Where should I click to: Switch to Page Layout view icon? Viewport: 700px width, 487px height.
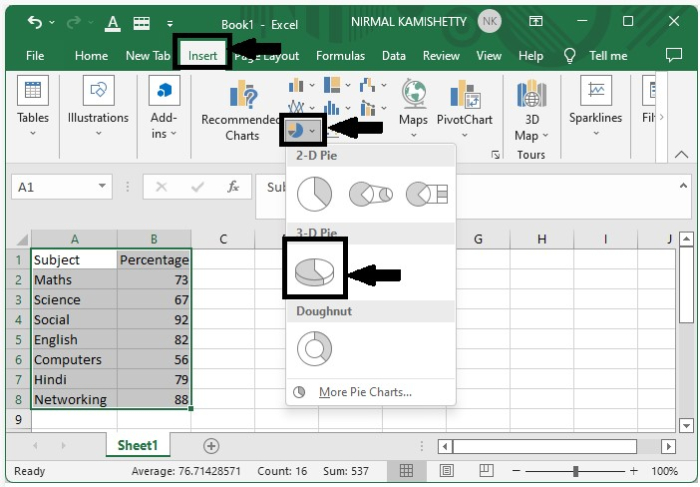click(x=447, y=470)
